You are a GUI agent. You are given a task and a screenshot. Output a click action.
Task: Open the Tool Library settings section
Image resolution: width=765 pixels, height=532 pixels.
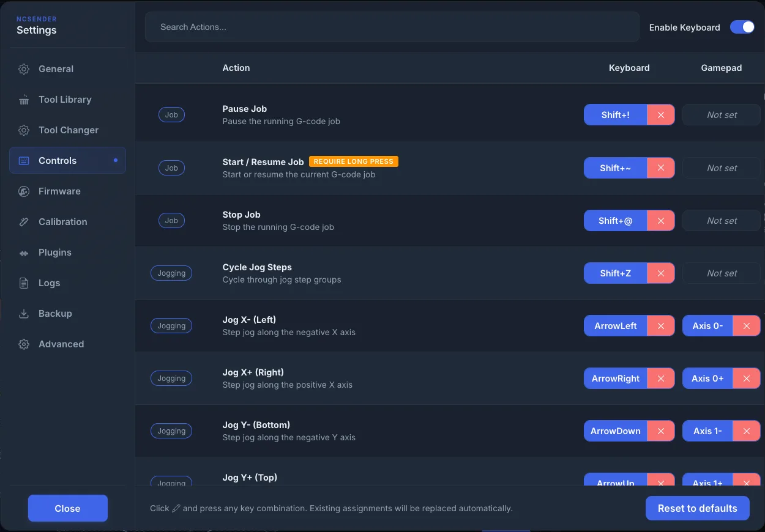click(x=67, y=100)
